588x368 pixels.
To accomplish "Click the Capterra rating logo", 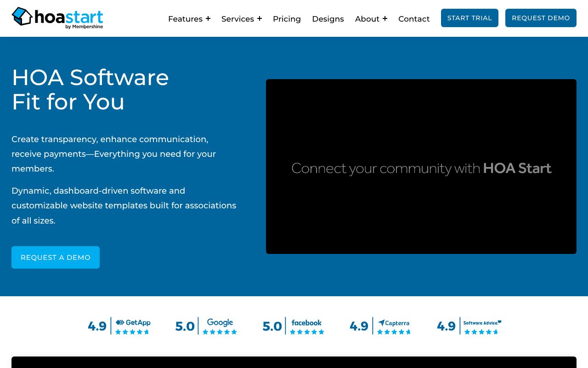I will click(x=394, y=323).
